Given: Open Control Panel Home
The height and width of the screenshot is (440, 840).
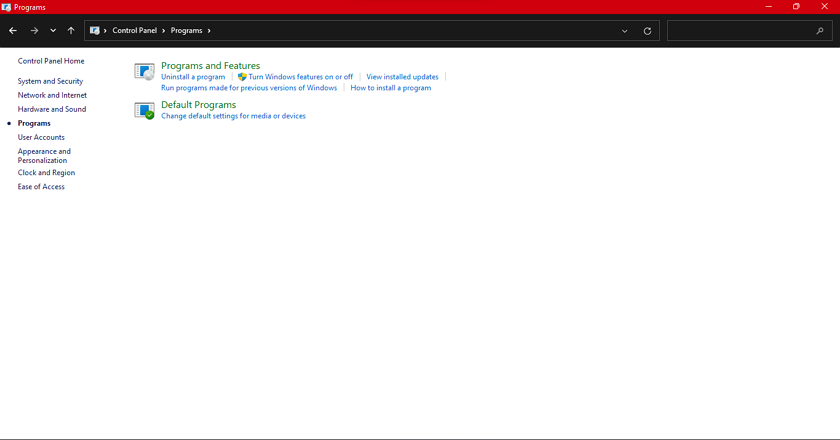Looking at the screenshot, I should pyautogui.click(x=51, y=61).
